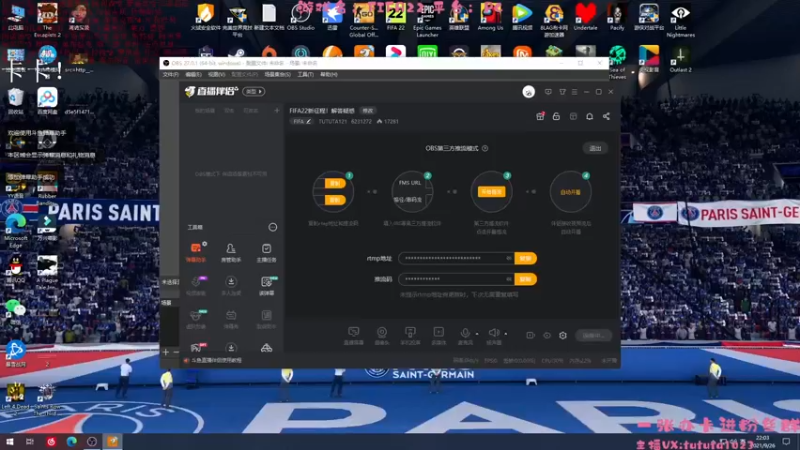800x450 pixels.
Task: Click the padlock icon in room header
Action: (x=556, y=116)
